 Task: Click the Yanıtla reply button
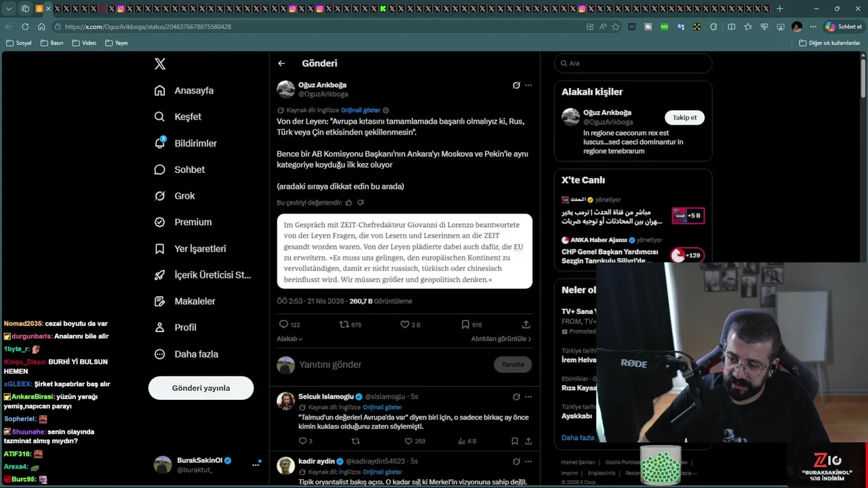513,365
